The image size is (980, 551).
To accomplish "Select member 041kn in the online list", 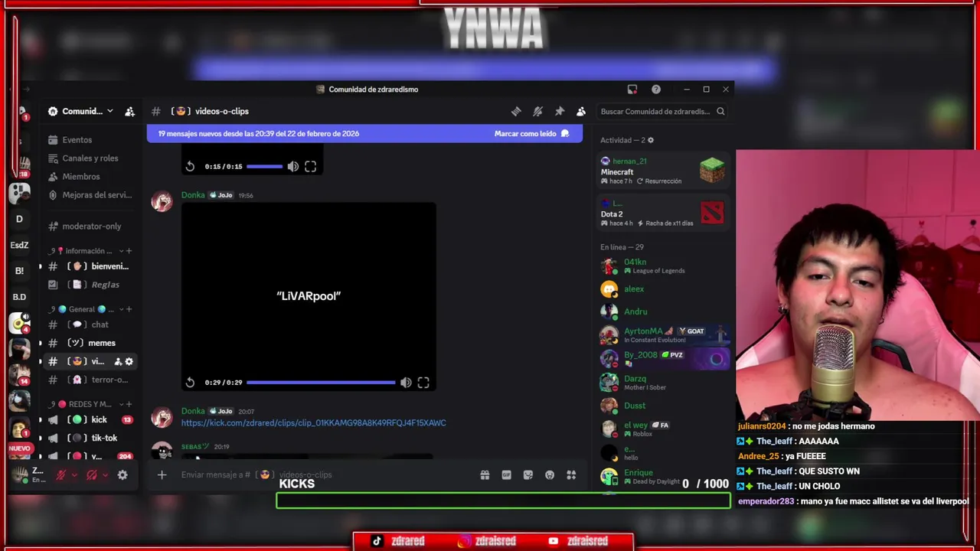I will pos(662,266).
